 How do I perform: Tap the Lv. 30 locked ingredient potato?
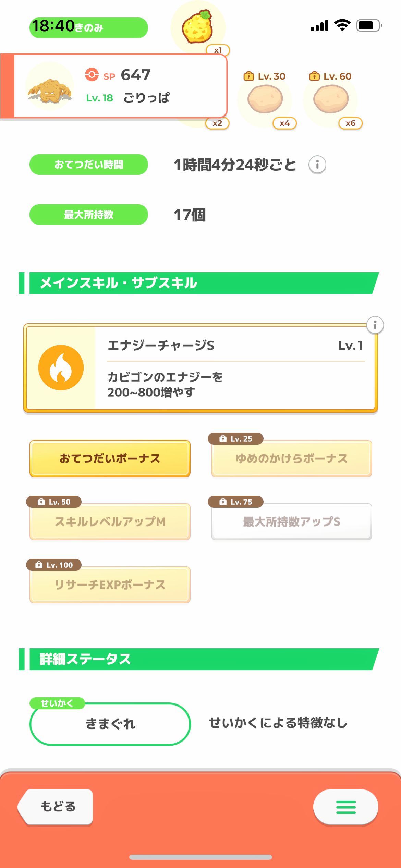pos(265,99)
